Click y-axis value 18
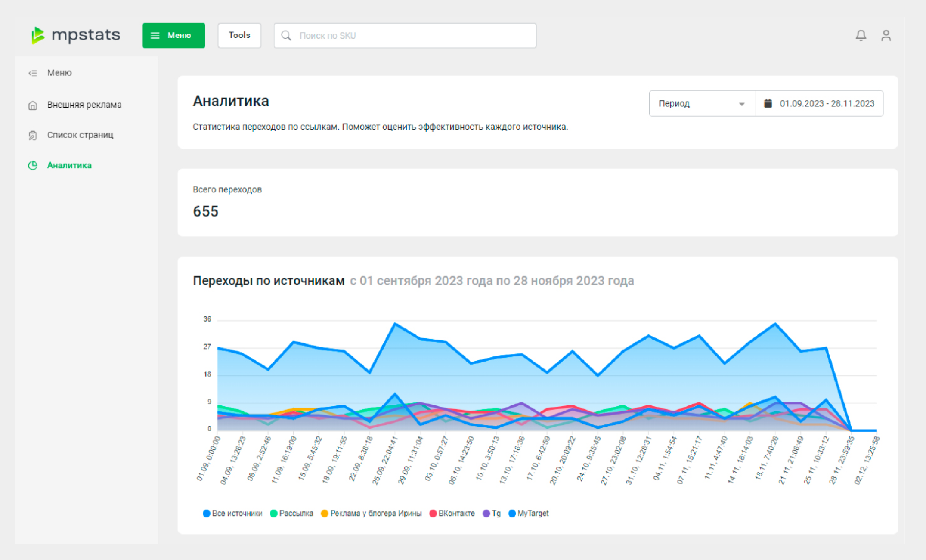This screenshot has height=560, width=926. (207, 374)
